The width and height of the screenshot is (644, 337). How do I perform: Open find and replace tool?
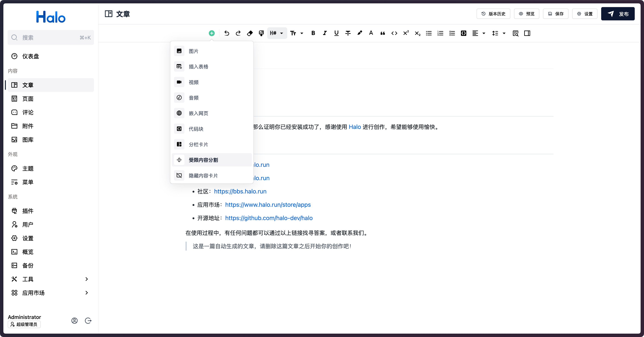516,33
